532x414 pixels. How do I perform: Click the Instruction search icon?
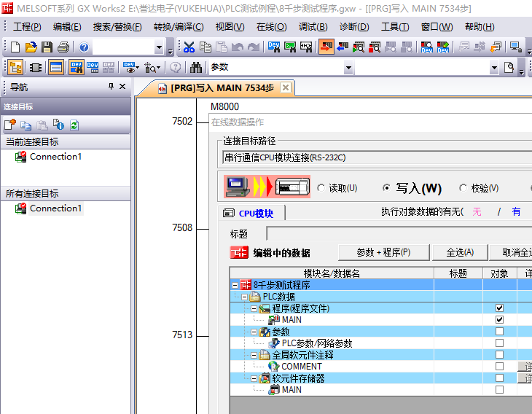click(x=290, y=47)
